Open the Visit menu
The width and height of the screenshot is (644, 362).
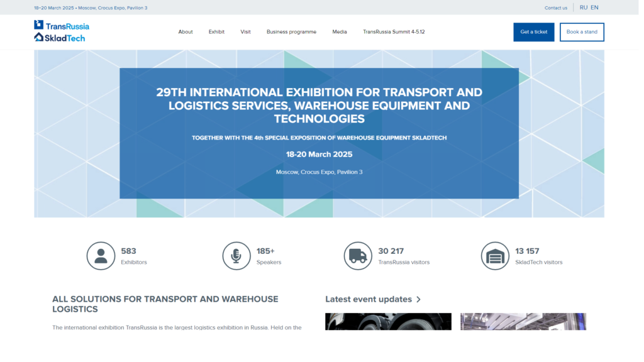[246, 32]
